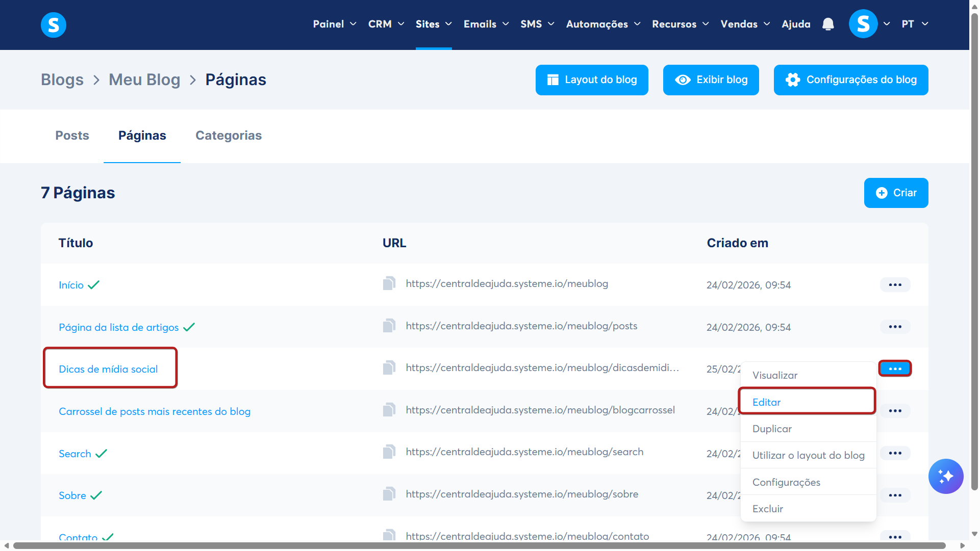The image size is (980, 551).
Task: Select Editar in the context menu
Action: (766, 402)
